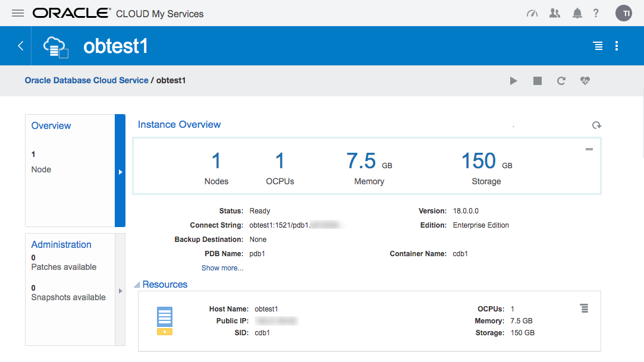This screenshot has height=362, width=644.
Task: Click the blurred Public IP value
Action: [277, 321]
